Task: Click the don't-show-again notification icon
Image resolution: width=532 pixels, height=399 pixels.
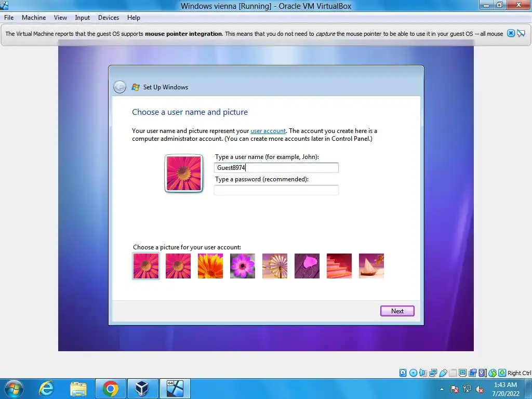Action: [x=521, y=33]
